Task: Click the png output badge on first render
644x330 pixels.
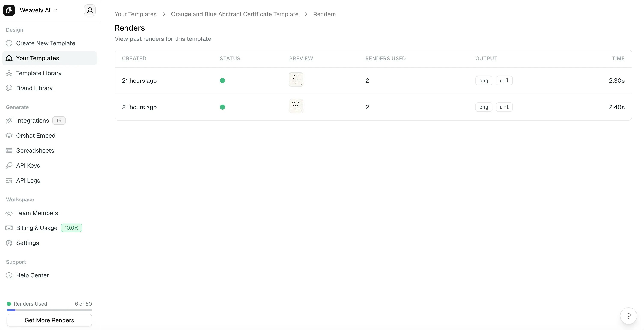Action: click(x=483, y=80)
